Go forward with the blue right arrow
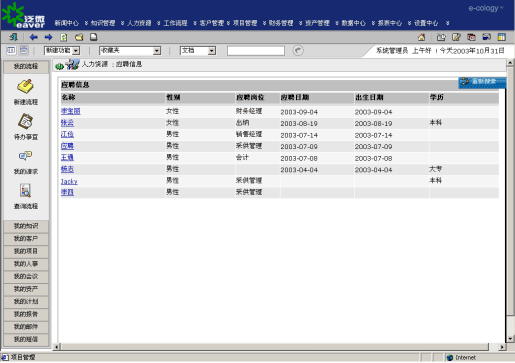This screenshot has height=363, width=515. pos(48,37)
